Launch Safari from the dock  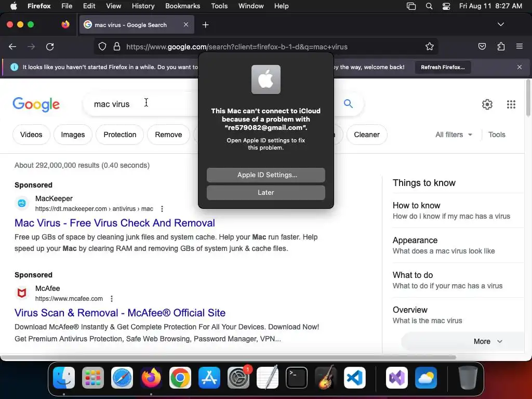pyautogui.click(x=122, y=378)
